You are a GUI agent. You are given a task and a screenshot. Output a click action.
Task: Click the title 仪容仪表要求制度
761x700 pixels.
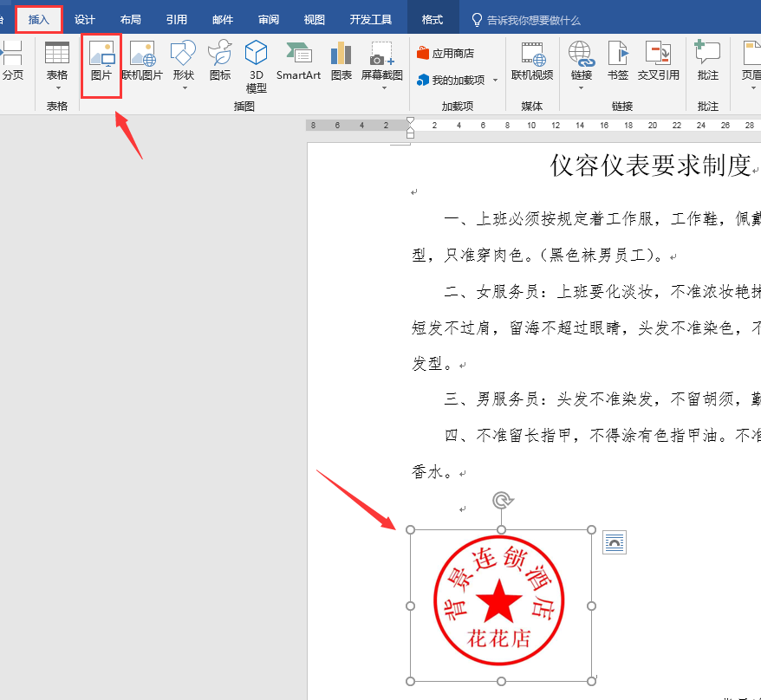point(651,166)
